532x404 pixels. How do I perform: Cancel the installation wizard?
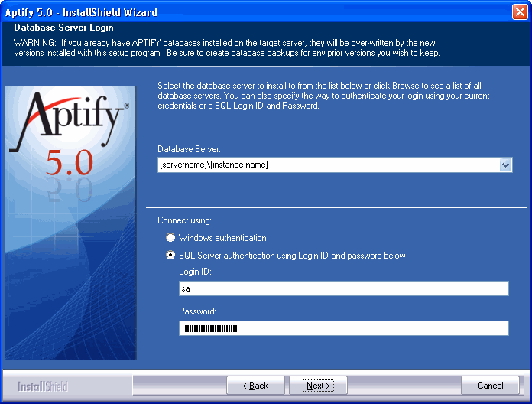pos(490,386)
